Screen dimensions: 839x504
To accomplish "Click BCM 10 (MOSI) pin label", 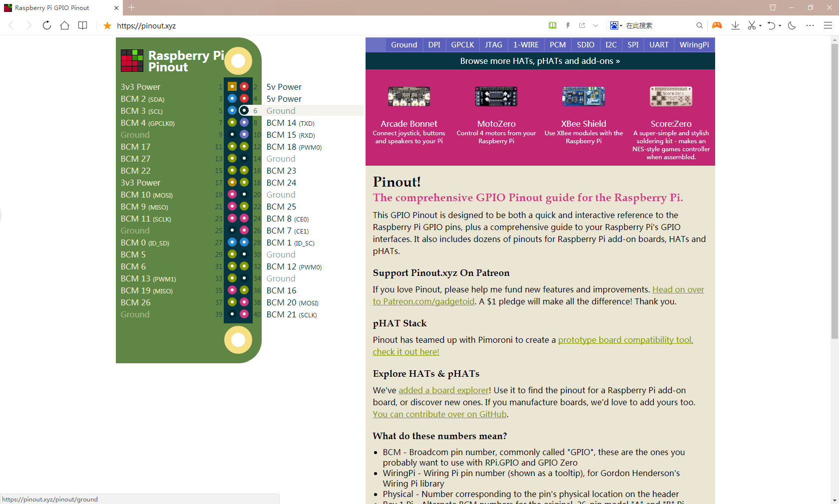I will (x=147, y=195).
